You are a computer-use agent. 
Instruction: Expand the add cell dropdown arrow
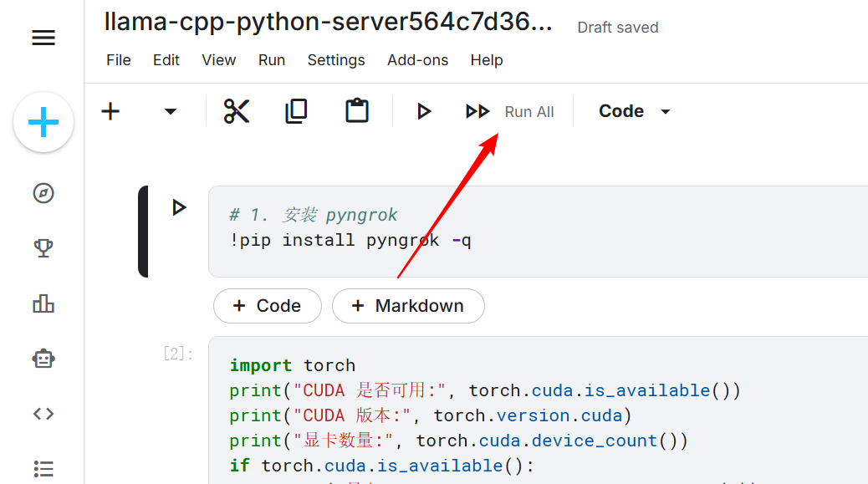click(171, 112)
